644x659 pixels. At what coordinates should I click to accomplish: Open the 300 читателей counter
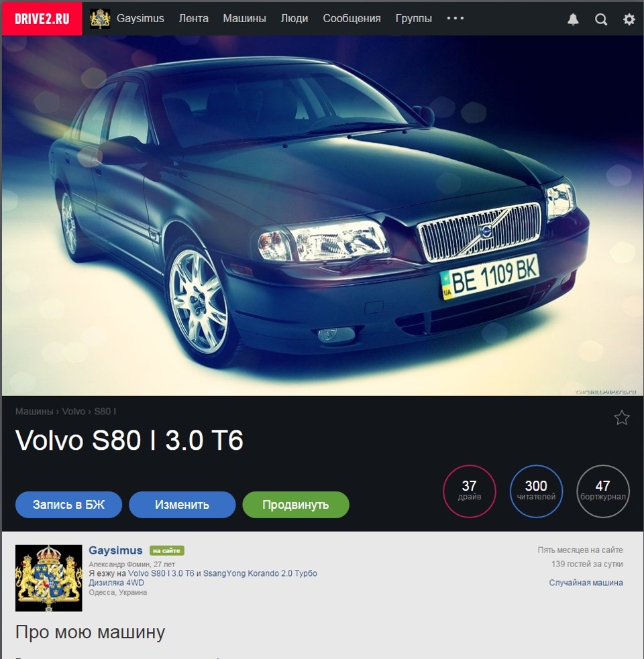click(536, 491)
